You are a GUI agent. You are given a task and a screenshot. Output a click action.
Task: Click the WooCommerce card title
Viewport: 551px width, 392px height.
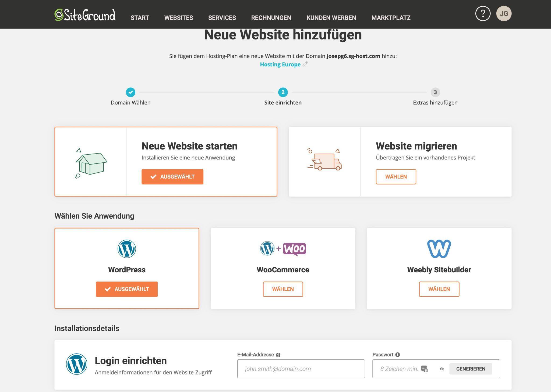click(283, 270)
